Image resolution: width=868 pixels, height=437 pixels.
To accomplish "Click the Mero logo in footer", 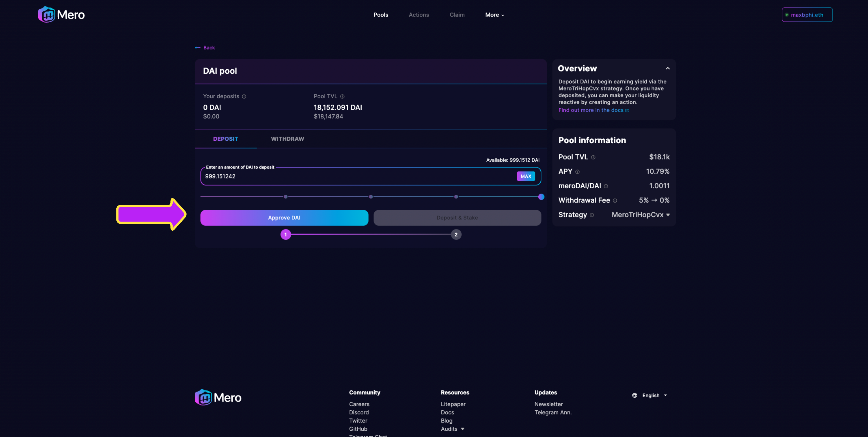I will pos(218,398).
